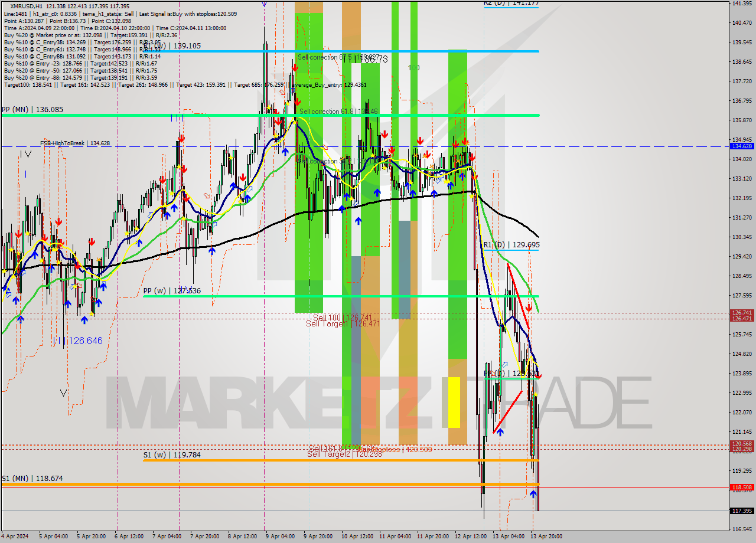
Task: Click the 131.270 price scale value
Action: (x=742, y=218)
